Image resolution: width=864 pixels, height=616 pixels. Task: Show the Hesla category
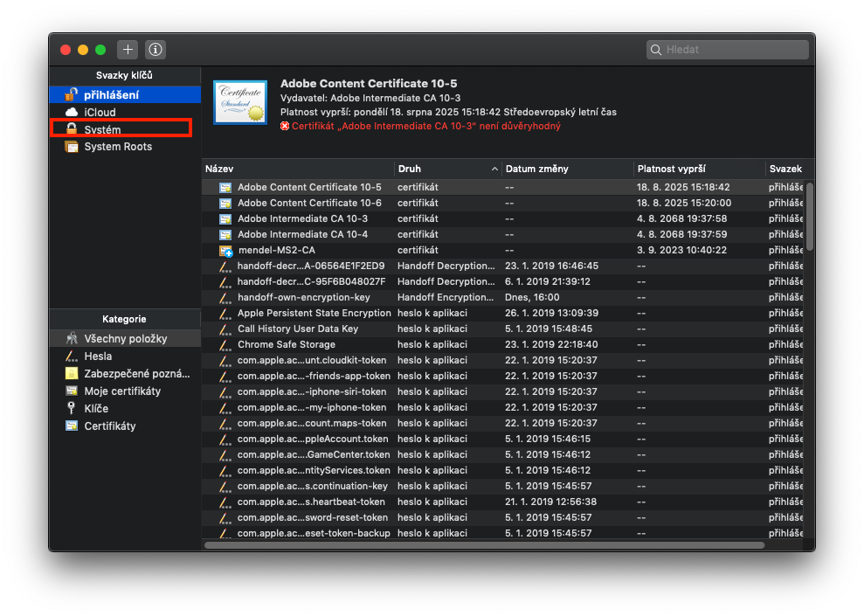125,356
